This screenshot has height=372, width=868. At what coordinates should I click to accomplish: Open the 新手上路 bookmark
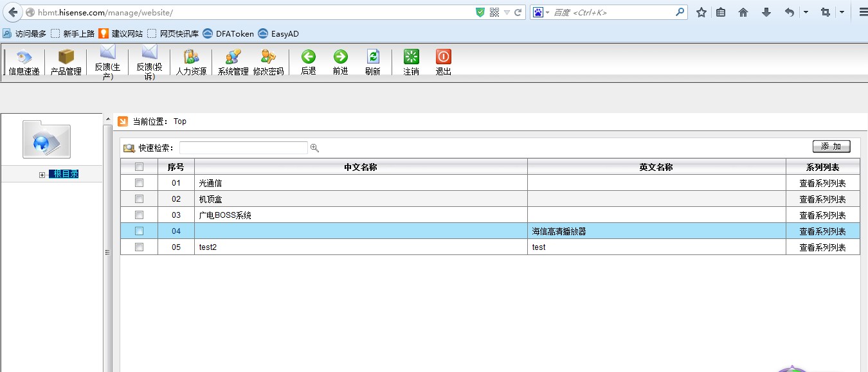point(73,33)
